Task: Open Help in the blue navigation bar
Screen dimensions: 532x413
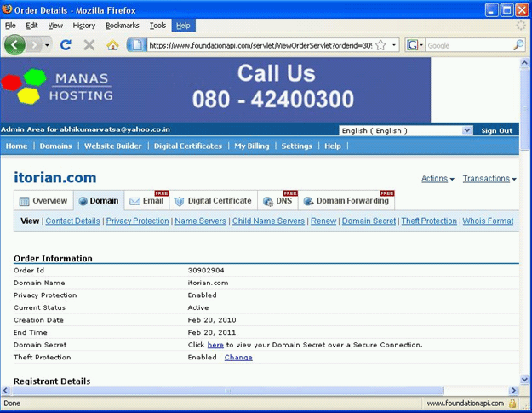Action: 333,146
